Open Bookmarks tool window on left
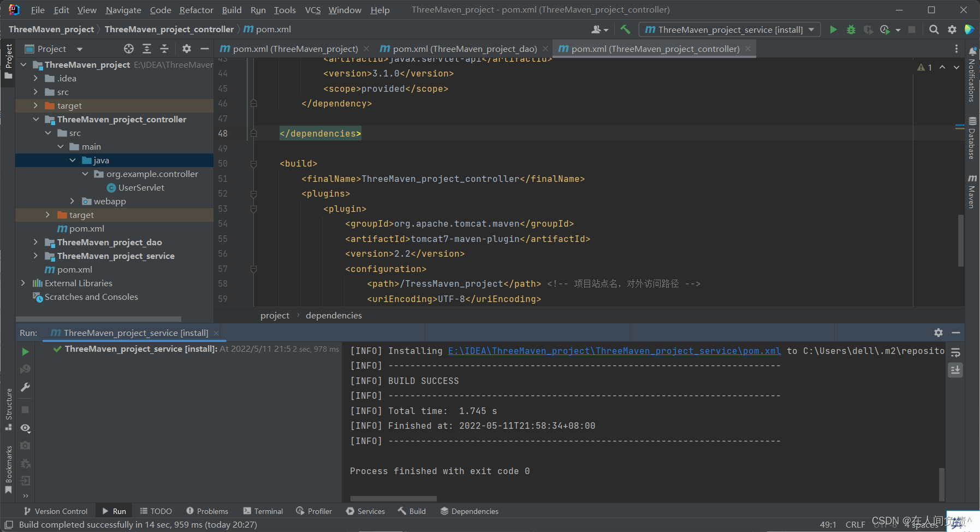The width and height of the screenshot is (980, 532). (8, 470)
